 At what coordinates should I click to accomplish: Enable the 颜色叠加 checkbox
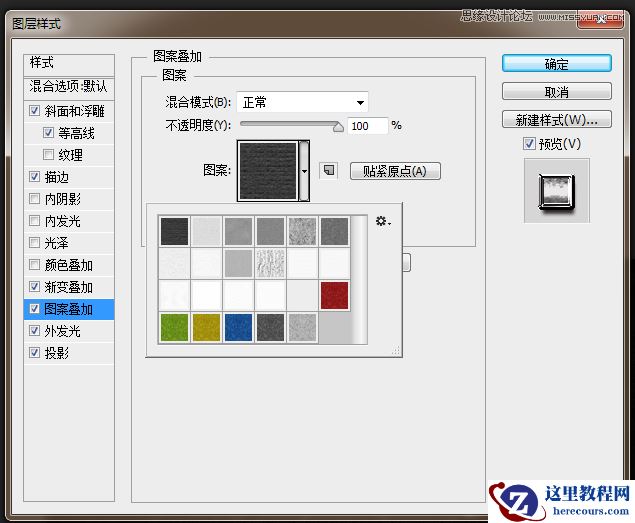[x=34, y=265]
